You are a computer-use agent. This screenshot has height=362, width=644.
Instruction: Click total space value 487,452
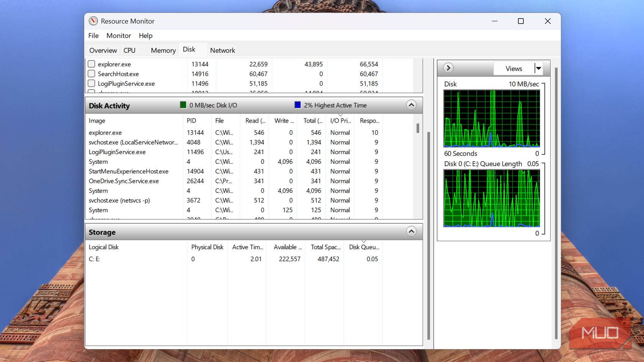pyautogui.click(x=328, y=259)
